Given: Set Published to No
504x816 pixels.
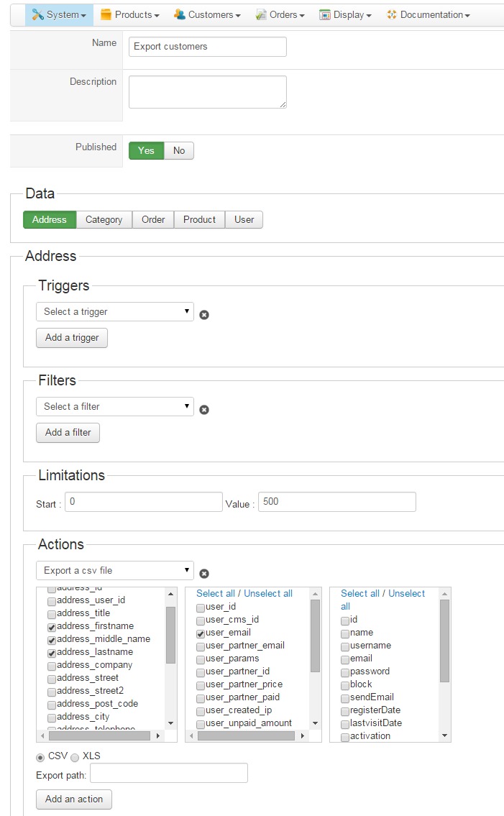Looking at the screenshot, I should 179,150.
